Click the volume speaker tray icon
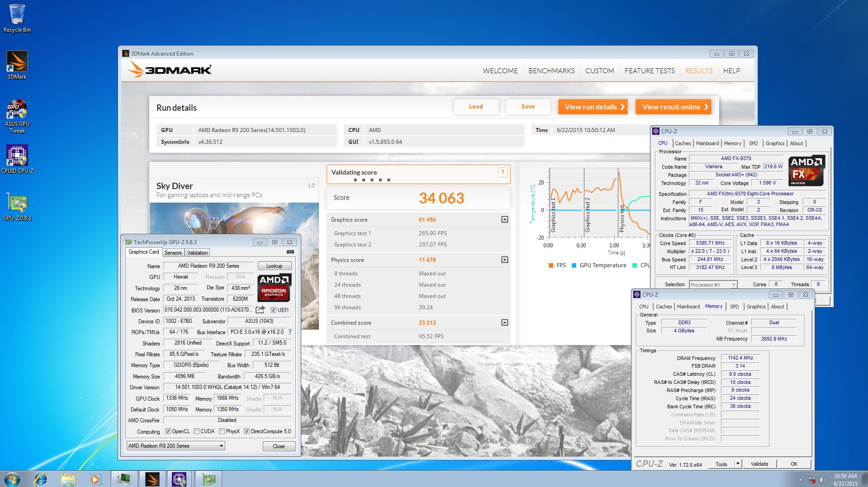Image resolution: width=868 pixels, height=487 pixels. coord(822,479)
